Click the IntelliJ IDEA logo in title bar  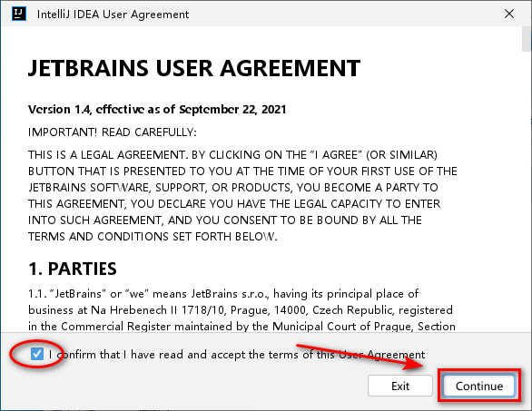pyautogui.click(x=19, y=14)
